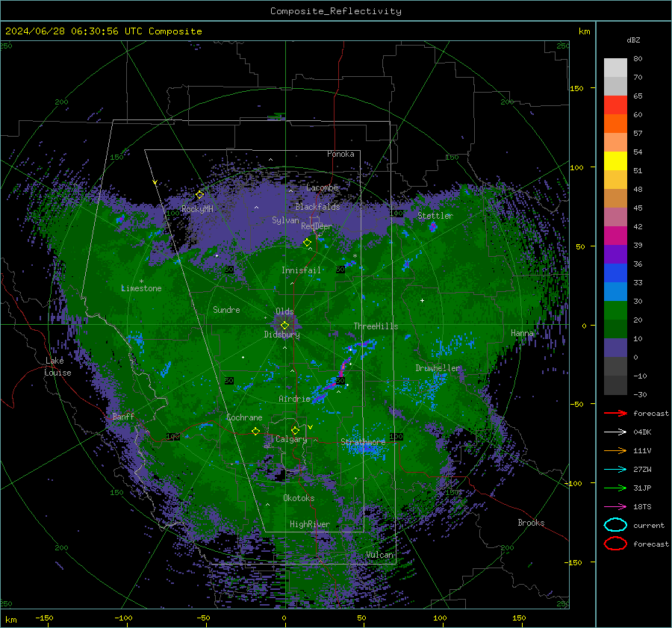Click the Innisfail label
The width and height of the screenshot is (672, 628).
301,270
